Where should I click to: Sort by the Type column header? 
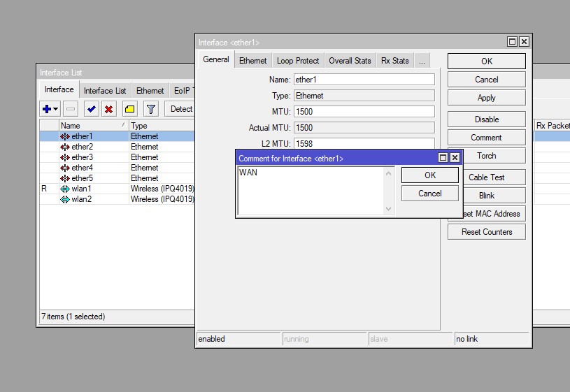[162, 126]
